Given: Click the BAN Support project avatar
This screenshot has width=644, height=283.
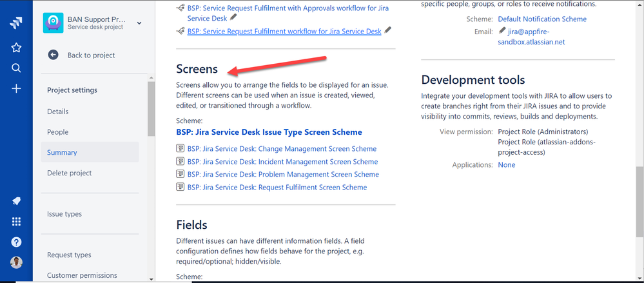Looking at the screenshot, I should point(53,23).
